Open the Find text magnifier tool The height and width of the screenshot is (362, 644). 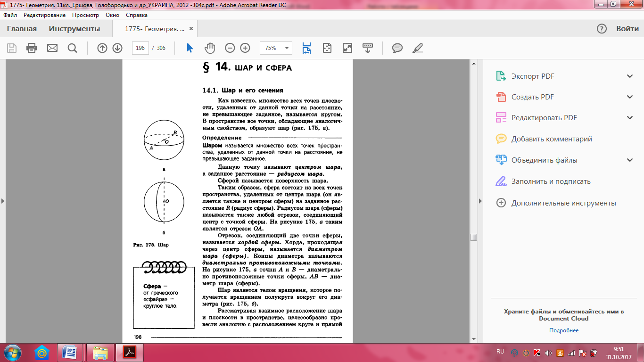(x=72, y=48)
